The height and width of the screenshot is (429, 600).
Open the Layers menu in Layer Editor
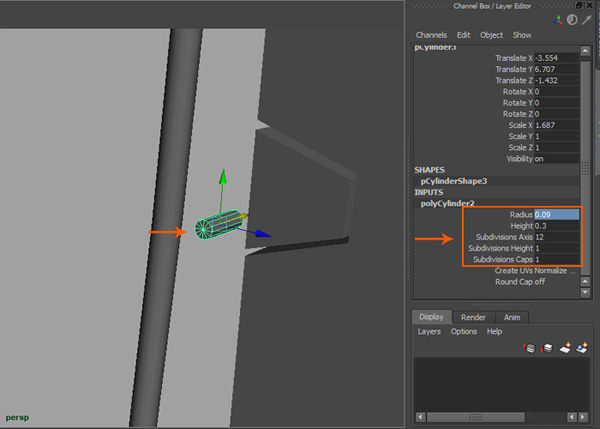(429, 331)
